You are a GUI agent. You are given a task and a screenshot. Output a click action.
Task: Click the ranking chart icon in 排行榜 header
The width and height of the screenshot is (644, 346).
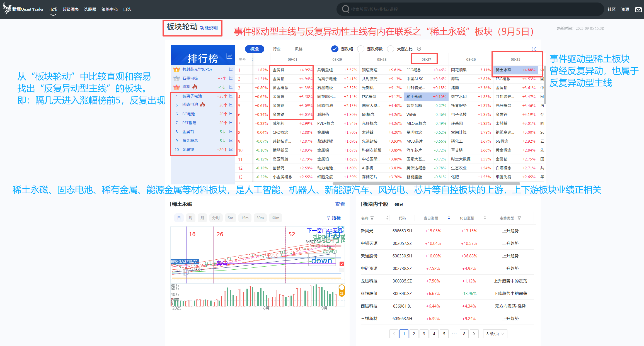229,56
